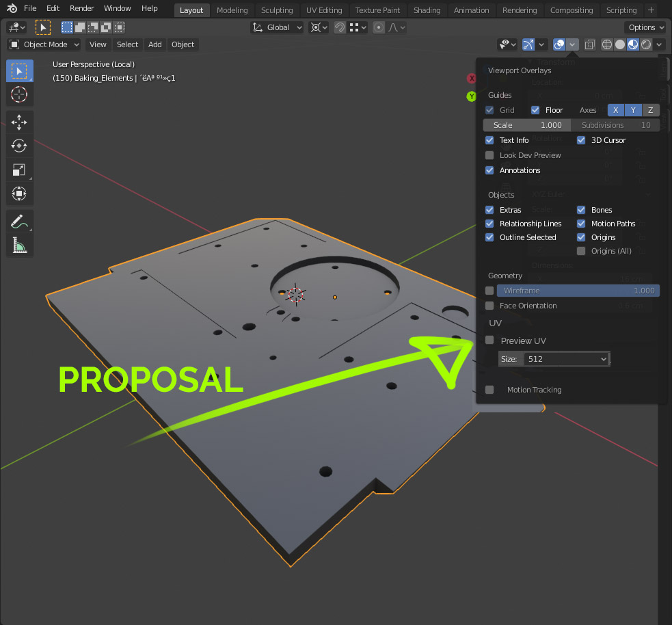The height and width of the screenshot is (625, 672).
Task: Open proportional falloff dropdown
Action: pos(397,27)
